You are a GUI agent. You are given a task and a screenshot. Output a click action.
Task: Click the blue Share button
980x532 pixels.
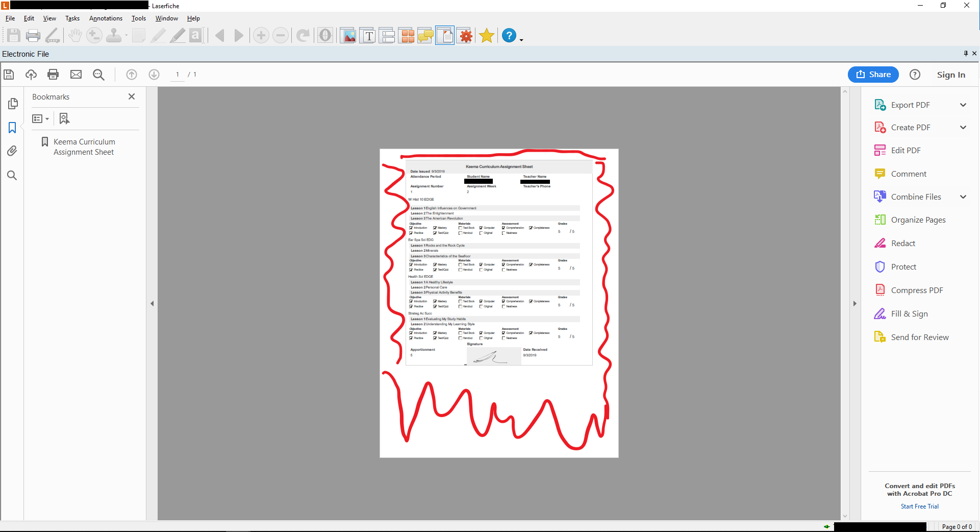coord(873,75)
